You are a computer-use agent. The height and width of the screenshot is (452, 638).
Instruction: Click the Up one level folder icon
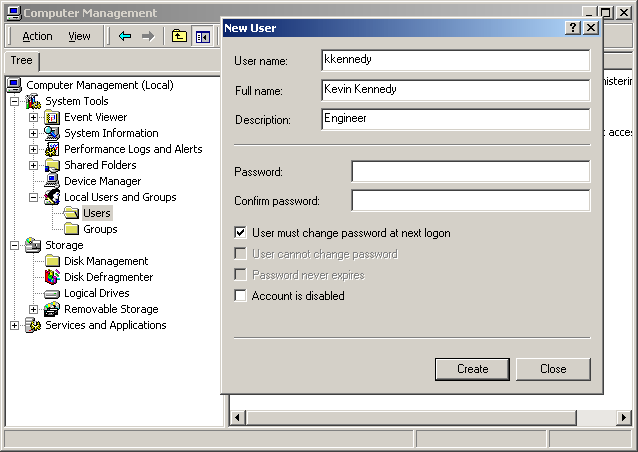[x=179, y=36]
